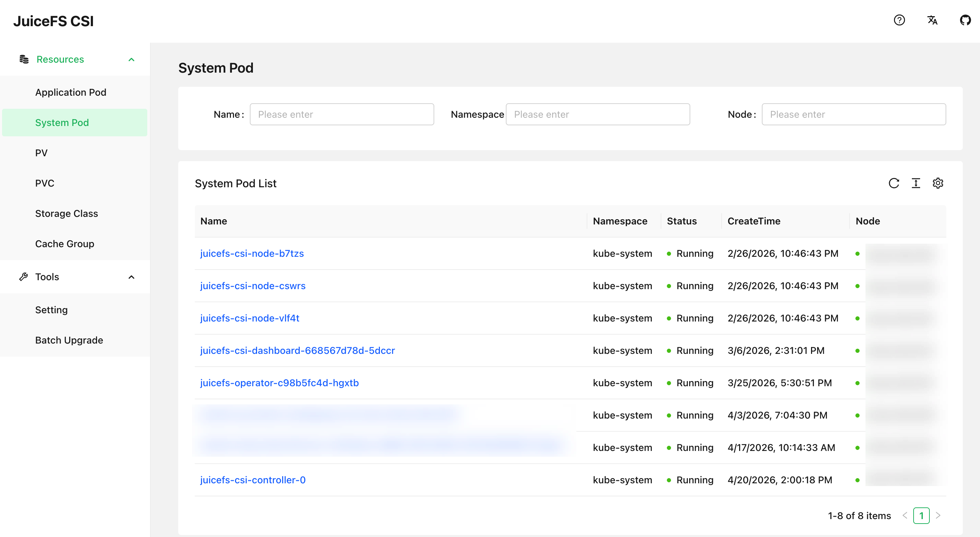This screenshot has width=980, height=537.
Task: Collapse the Tools section
Action: click(x=132, y=277)
